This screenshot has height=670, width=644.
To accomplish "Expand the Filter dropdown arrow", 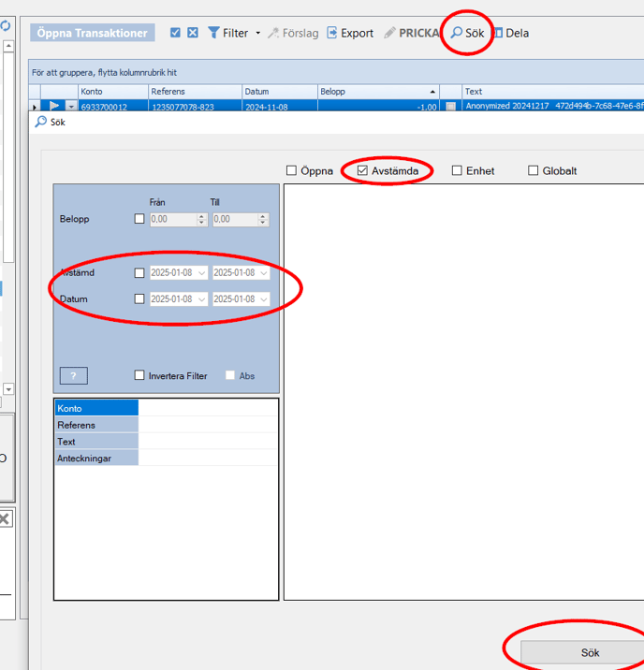I will coord(257,33).
